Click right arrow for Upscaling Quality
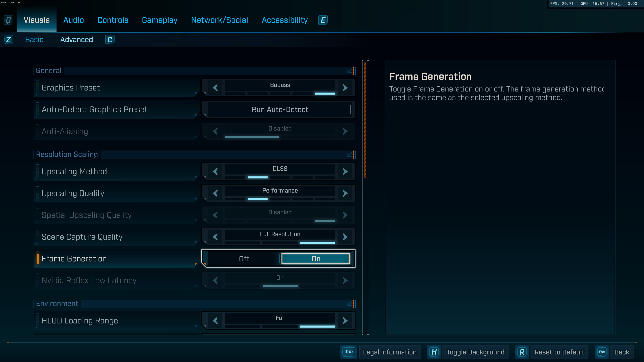 click(x=345, y=193)
